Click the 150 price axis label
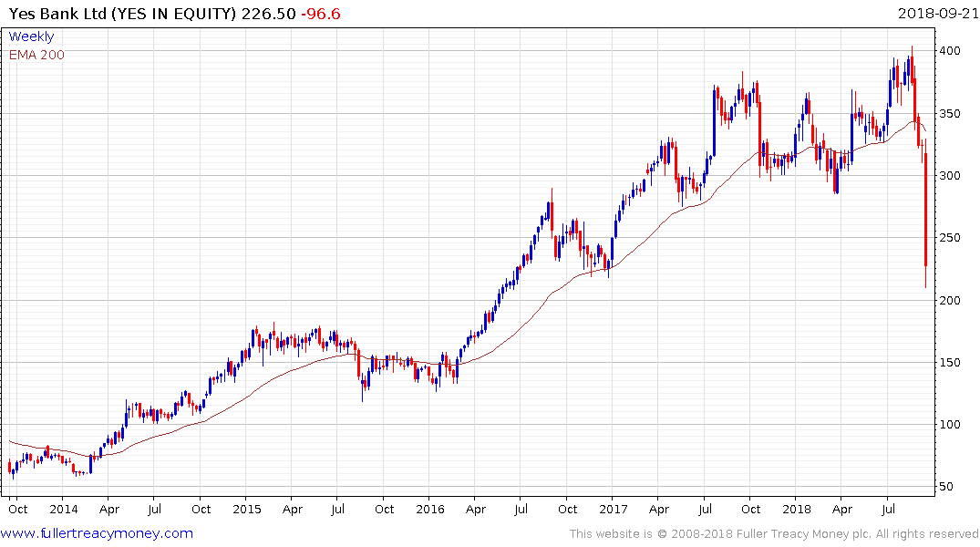980x547 pixels. click(x=950, y=362)
